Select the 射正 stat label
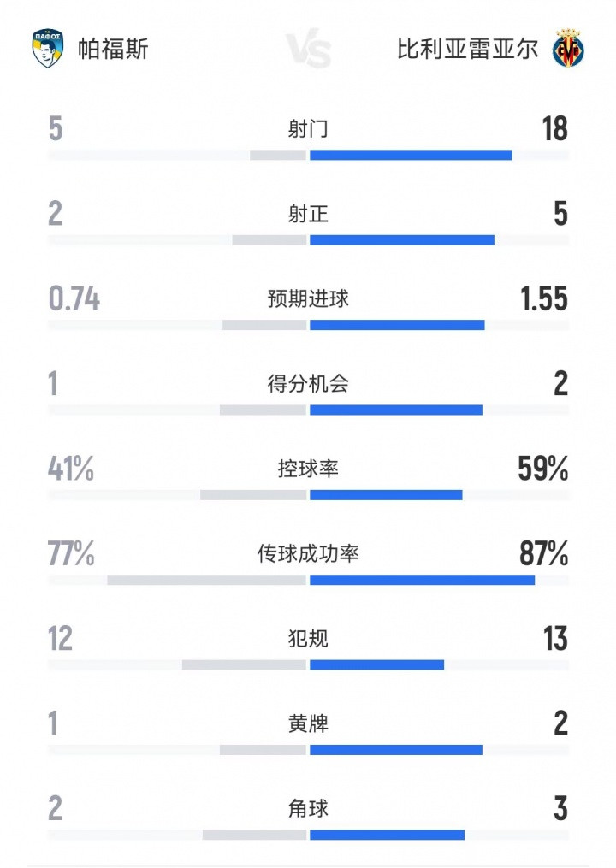This screenshot has height=868, width=616. pos(308,214)
